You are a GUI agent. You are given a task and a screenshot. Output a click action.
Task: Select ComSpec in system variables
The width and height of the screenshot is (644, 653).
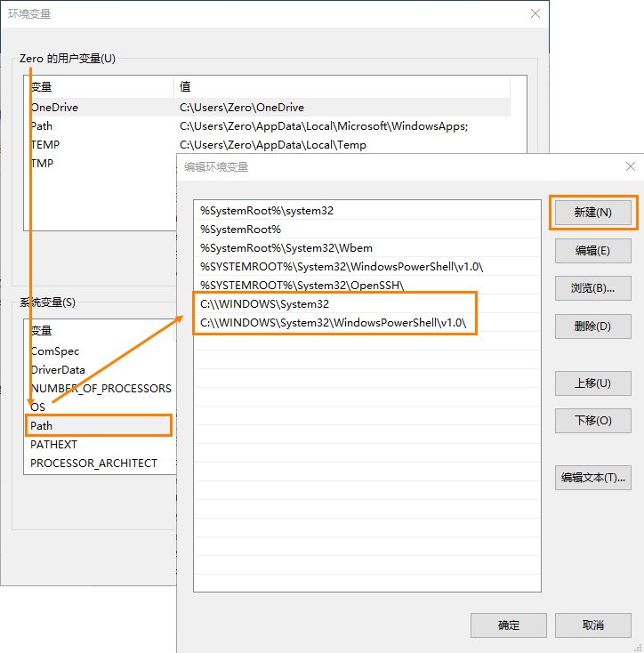click(x=100, y=351)
